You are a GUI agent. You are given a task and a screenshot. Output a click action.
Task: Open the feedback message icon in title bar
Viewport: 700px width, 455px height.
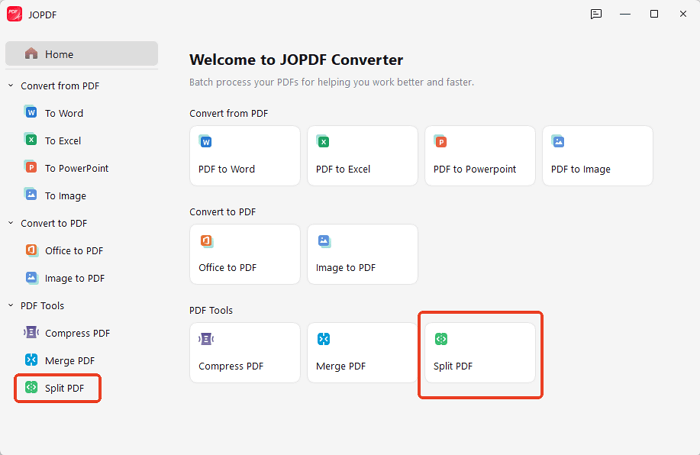(x=596, y=14)
